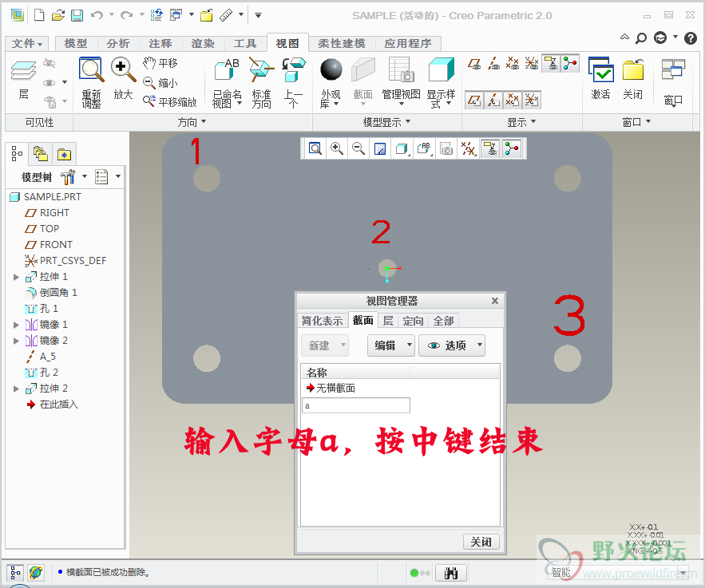Viewport: 705px width, 588px height.
Task: Switch to 定向 tab in view manager
Action: pyautogui.click(x=414, y=321)
